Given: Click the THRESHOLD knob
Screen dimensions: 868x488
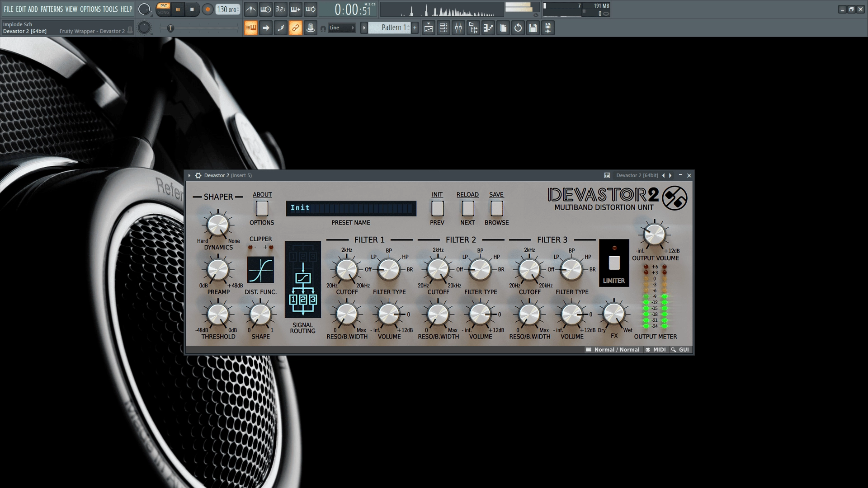Looking at the screenshot, I should pos(217,315).
